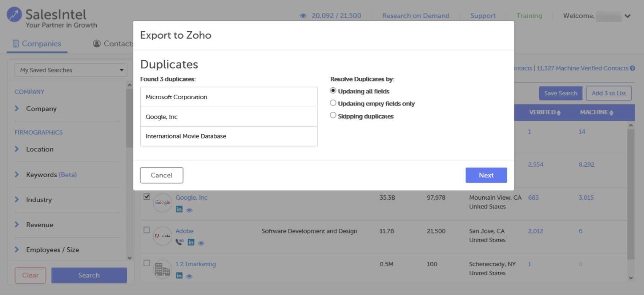Click the Clear filters button
The image size is (644, 295).
click(x=30, y=275)
